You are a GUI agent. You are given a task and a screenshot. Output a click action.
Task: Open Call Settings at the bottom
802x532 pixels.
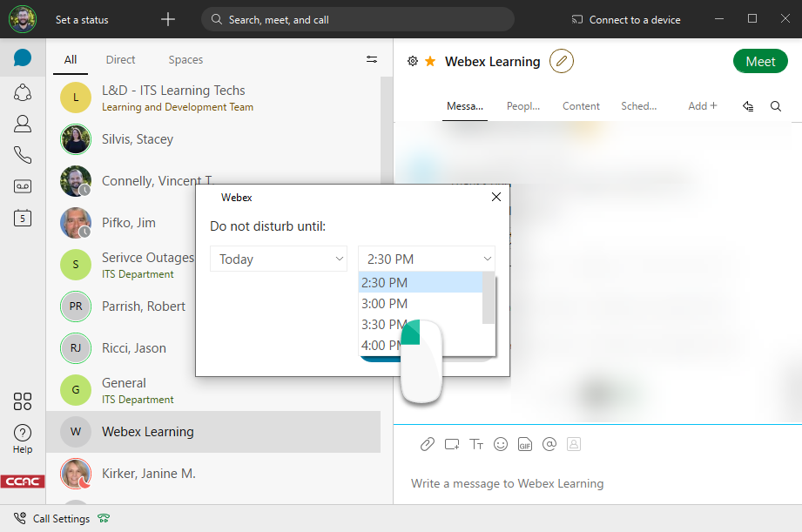pyautogui.click(x=61, y=518)
